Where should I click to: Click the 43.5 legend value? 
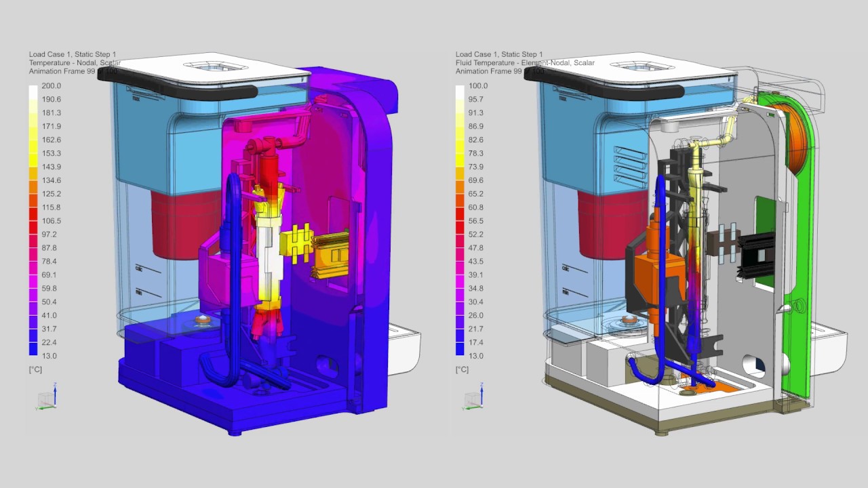(x=476, y=262)
